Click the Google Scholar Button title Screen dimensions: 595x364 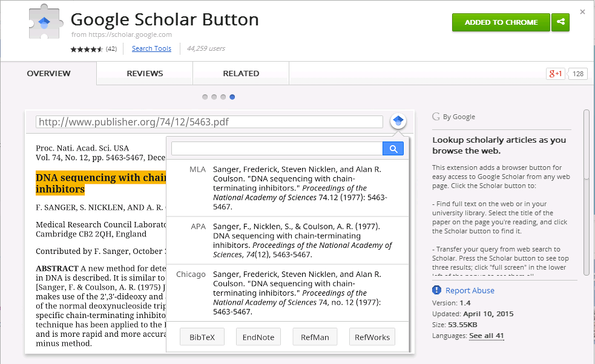[165, 19]
